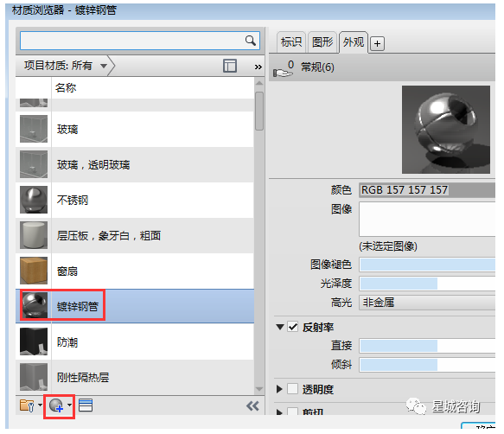The width and height of the screenshot is (504, 434).
Task: Collapse the 反射率 section triangle
Action: [280, 328]
